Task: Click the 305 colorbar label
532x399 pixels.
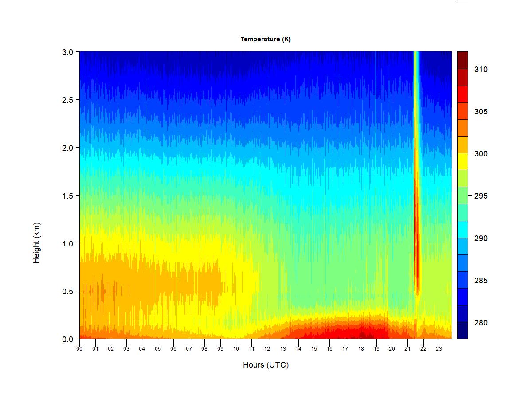Action: click(x=481, y=112)
